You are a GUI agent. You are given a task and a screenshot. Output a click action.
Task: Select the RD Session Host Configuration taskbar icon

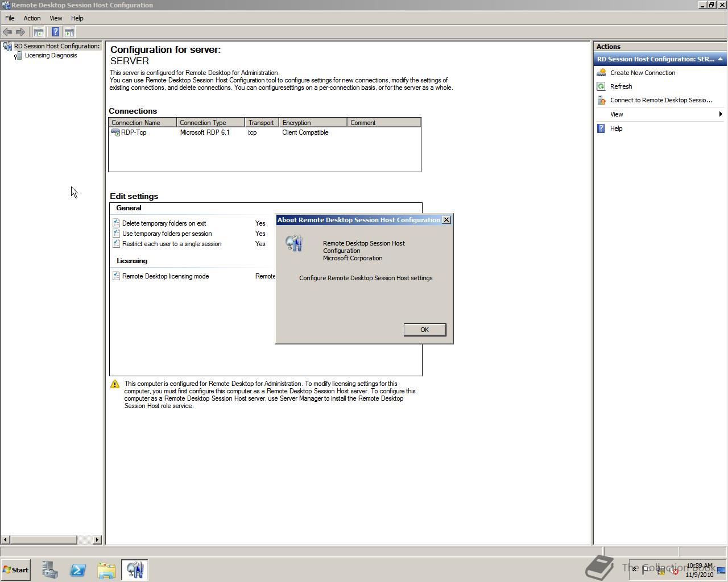[135, 570]
